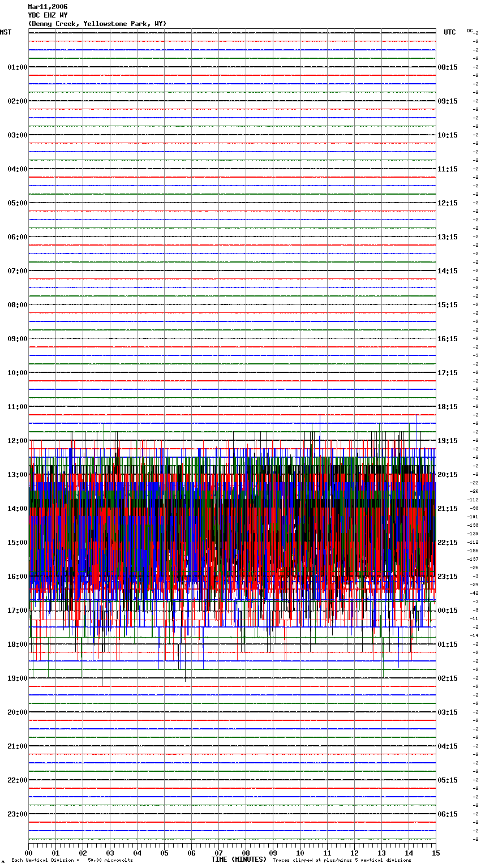Click the DC offset value -42
The image size is (481, 868).
(474, 593)
